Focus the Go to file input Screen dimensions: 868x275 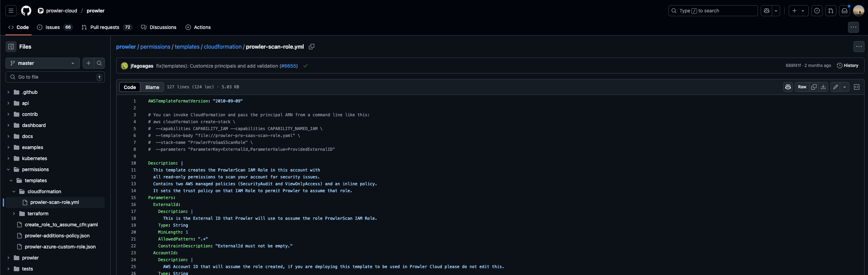[x=55, y=77]
